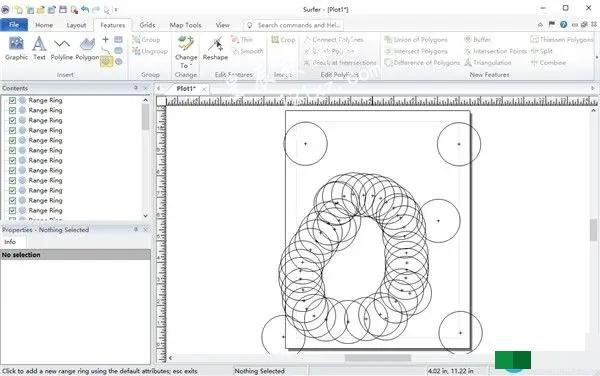The width and height of the screenshot is (600, 376).
Task: Switch to the Layout ribbon tab
Action: coord(76,25)
